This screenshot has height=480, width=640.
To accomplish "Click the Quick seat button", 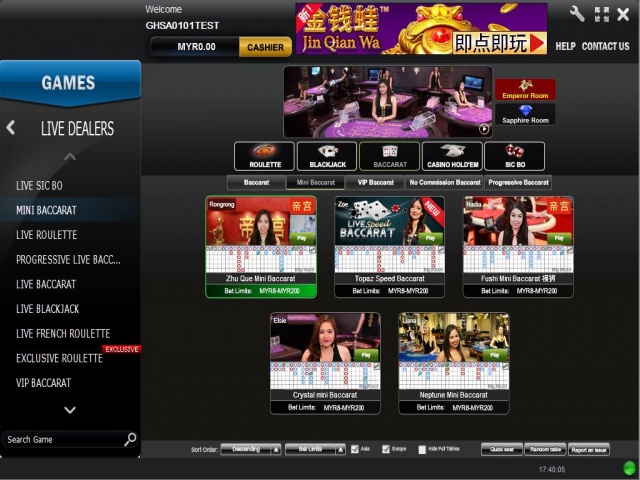I will [501, 450].
